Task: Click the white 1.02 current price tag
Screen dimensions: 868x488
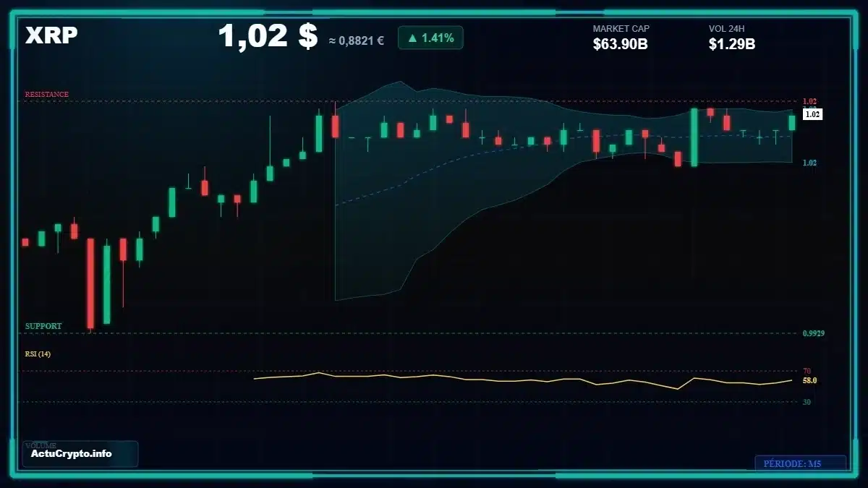Action: point(812,114)
